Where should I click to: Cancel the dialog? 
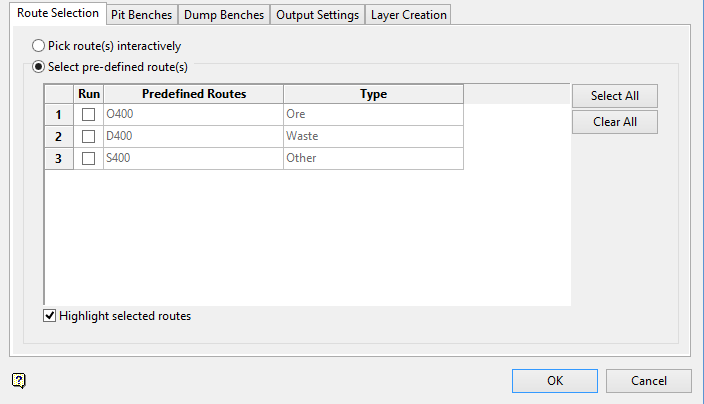pyautogui.click(x=649, y=381)
